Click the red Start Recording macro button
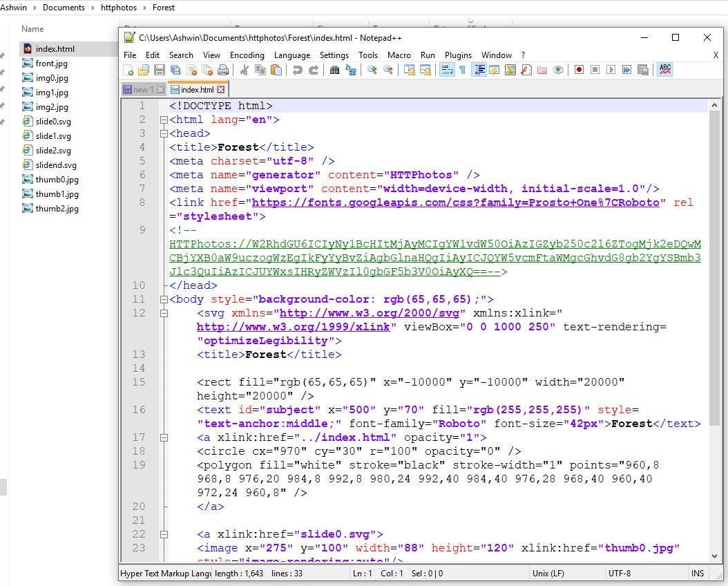Screen dimensions: 728x586 (x=579, y=70)
